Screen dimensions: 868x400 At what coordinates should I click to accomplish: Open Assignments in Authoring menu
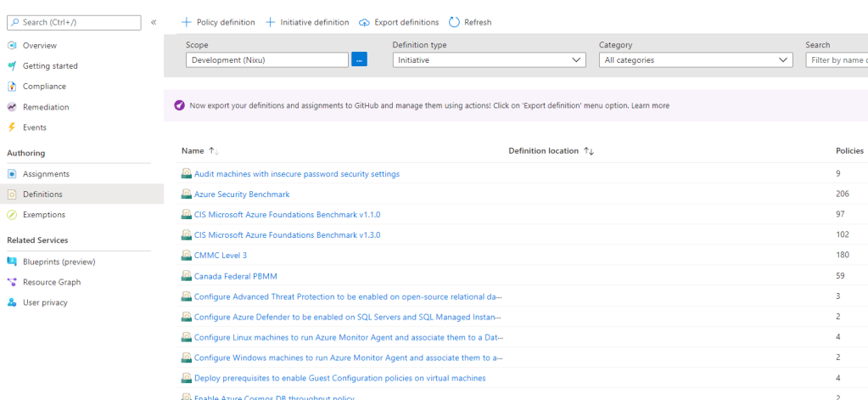click(46, 174)
